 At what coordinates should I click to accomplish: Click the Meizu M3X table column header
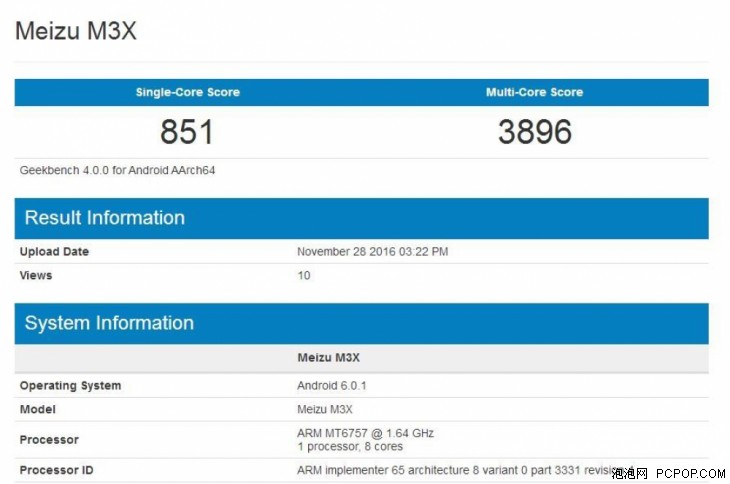point(330,357)
